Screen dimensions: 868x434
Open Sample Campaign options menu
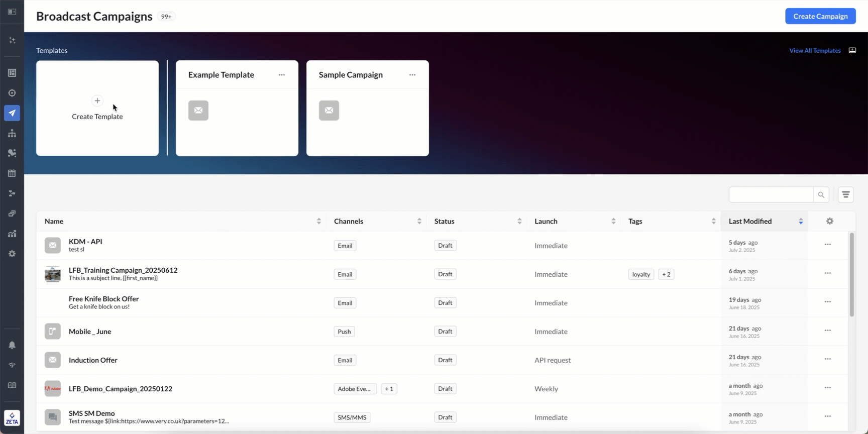(x=412, y=75)
